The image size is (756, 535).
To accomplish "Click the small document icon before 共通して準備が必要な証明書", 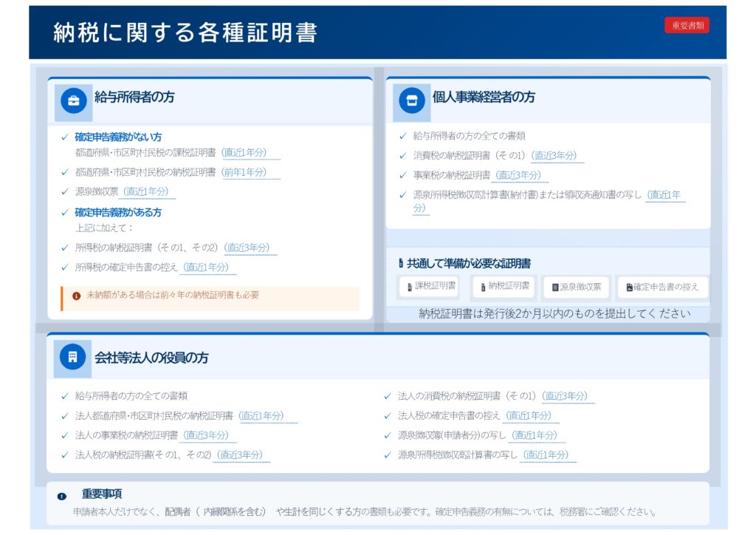I will [x=400, y=264].
